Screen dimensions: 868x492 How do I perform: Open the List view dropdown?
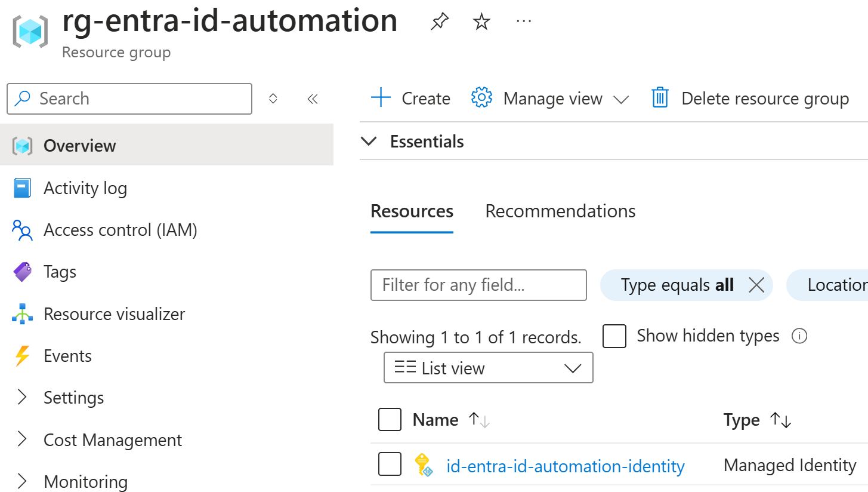point(489,368)
